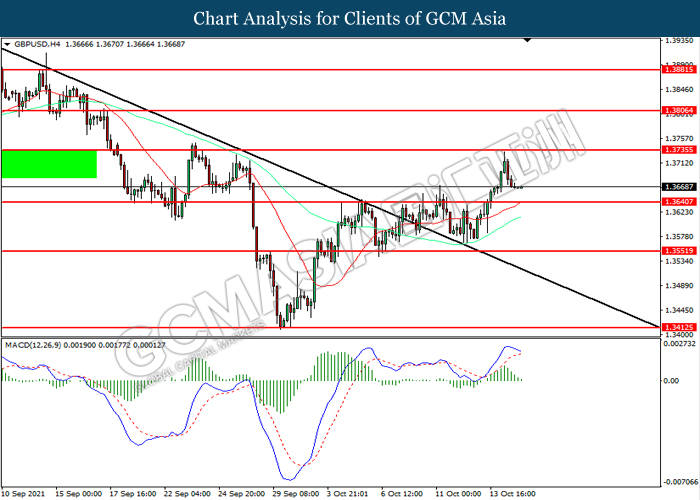The height and width of the screenshot is (500, 700).
Task: Click the green rectangle shape on chart
Action: tap(50, 164)
